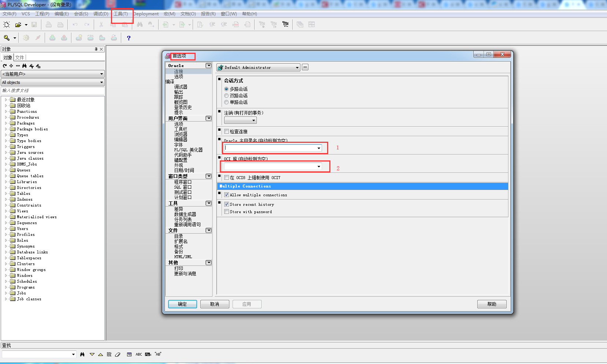Click the minus icon in object browser
This screenshot has width=607, height=364.
(x=18, y=66)
